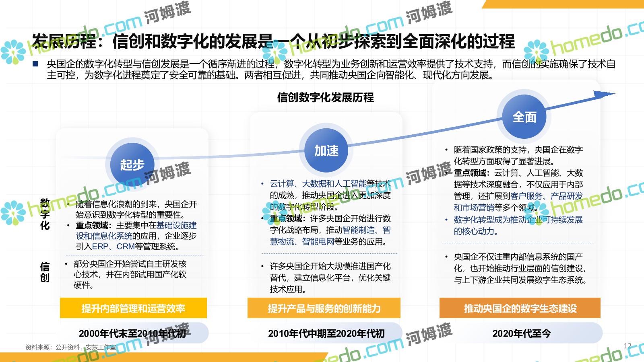Click the vertical label 数字化
This screenshot has height=362, width=644.
pyautogui.click(x=45, y=214)
